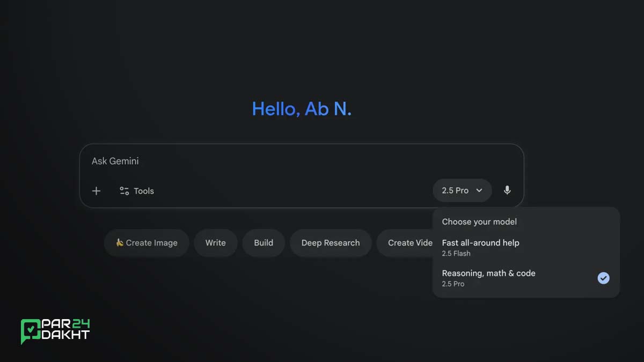Click the plus icon to add files
Viewport: 644px width, 362px height.
click(96, 191)
